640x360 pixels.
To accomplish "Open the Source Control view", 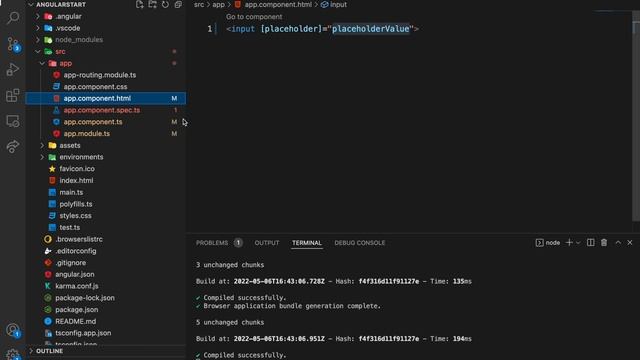I will pyautogui.click(x=13, y=44).
